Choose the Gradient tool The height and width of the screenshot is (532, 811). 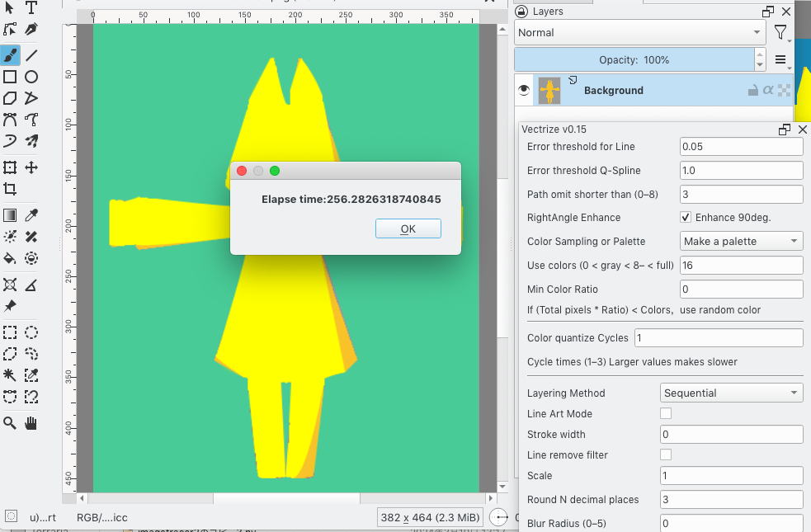coord(10,216)
